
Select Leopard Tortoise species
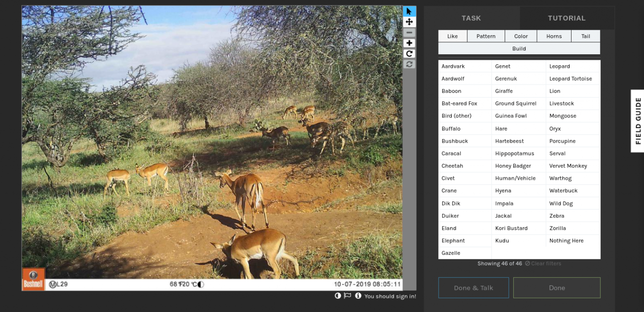(x=573, y=79)
